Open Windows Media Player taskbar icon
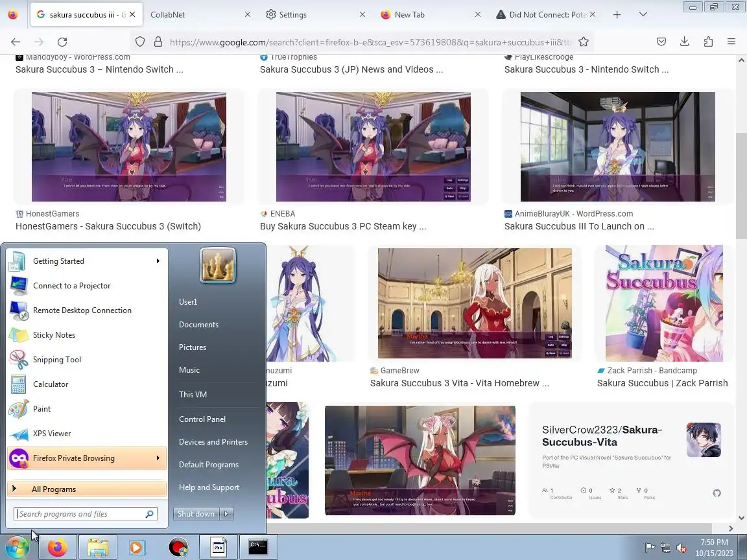The height and width of the screenshot is (560, 747). (137, 547)
